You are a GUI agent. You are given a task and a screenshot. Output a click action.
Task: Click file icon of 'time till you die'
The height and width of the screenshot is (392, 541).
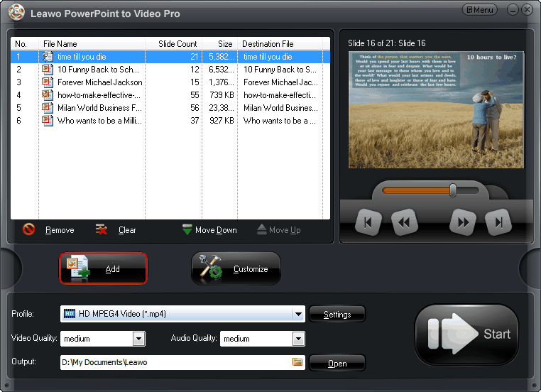click(x=48, y=57)
